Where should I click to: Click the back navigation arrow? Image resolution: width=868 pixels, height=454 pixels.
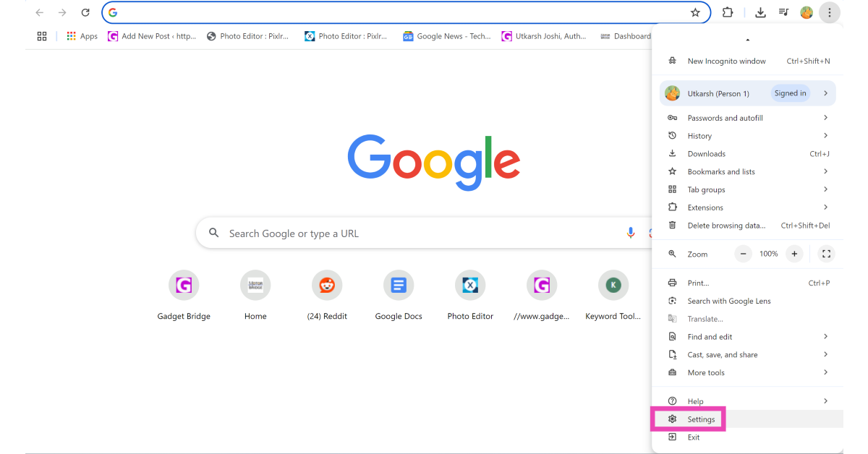point(39,12)
